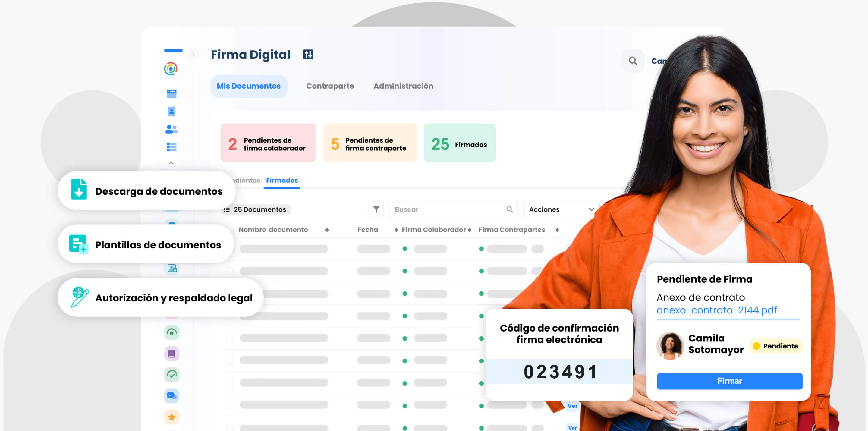
Task: Click the confirmation code 023491
Action: tap(560, 372)
